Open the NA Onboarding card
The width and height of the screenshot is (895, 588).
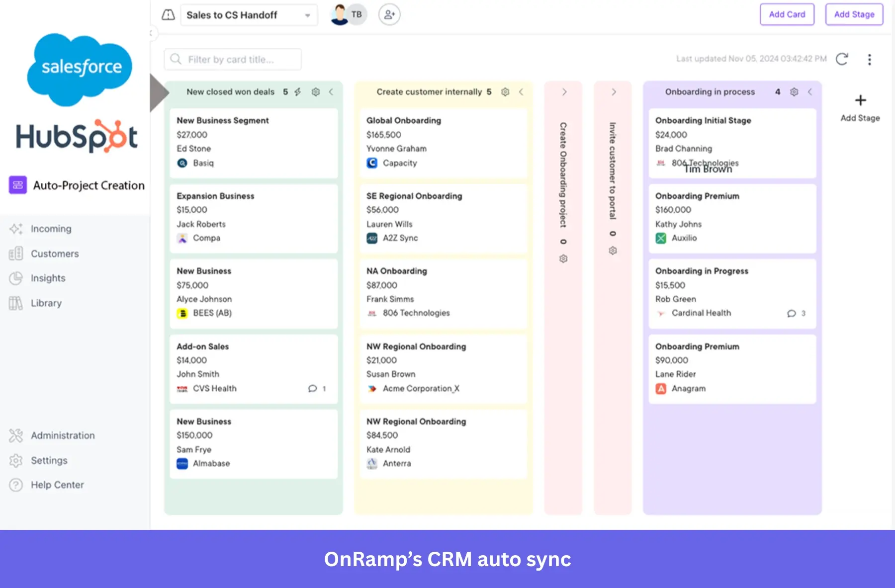coord(443,293)
